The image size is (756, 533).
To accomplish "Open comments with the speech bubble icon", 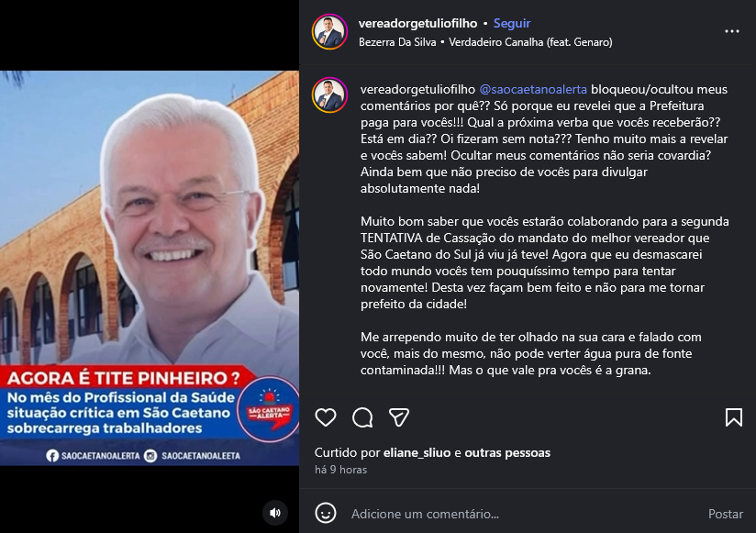I will click(362, 417).
